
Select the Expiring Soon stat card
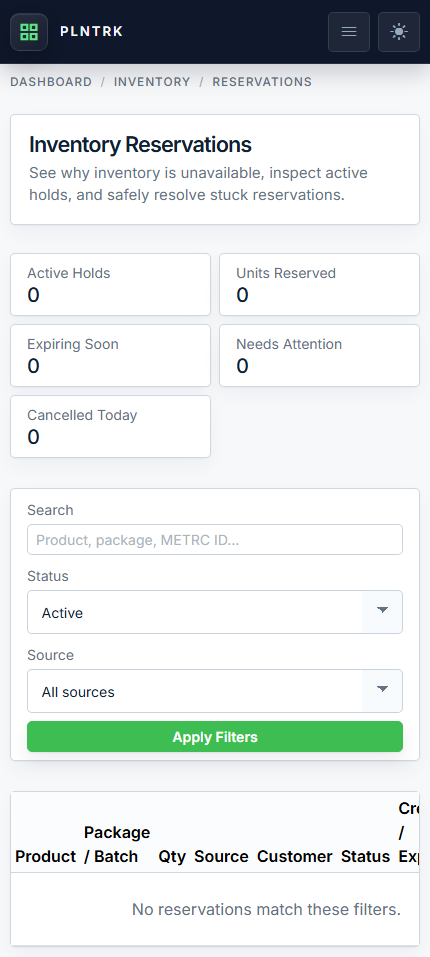pyautogui.click(x=110, y=355)
